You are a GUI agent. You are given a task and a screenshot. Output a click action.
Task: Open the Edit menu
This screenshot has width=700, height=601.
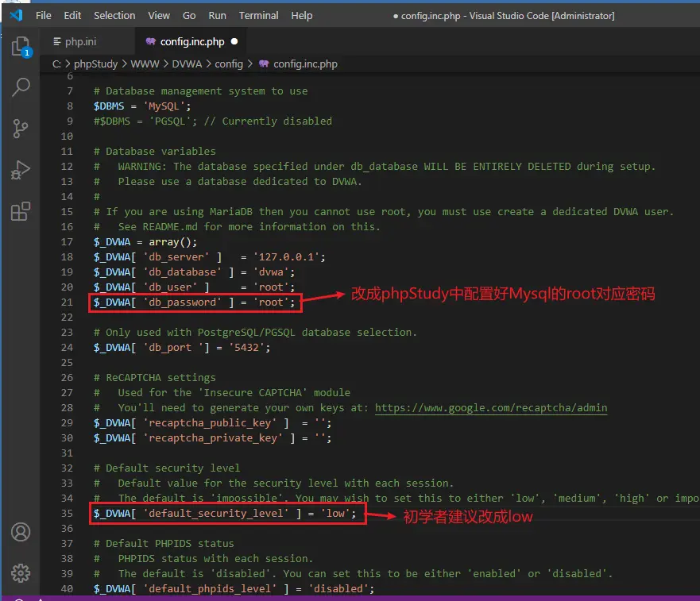click(x=72, y=16)
